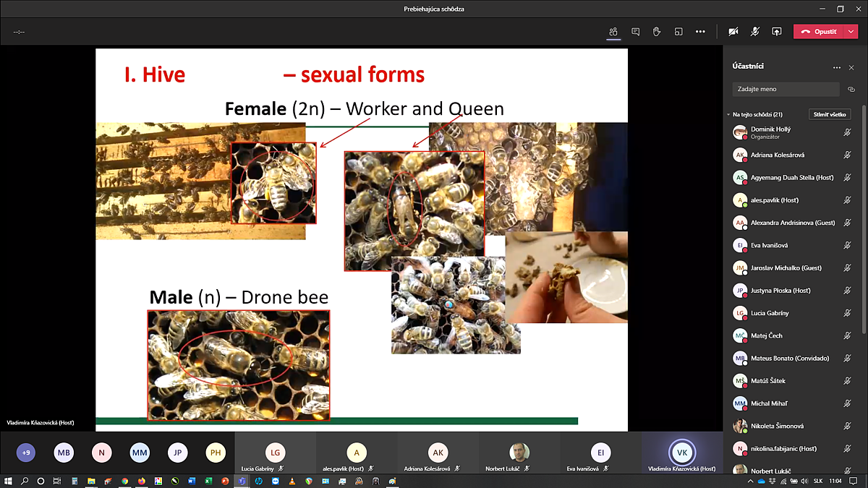Click the Stlmiť všetko button
This screenshot has height=488, width=868.
click(829, 114)
